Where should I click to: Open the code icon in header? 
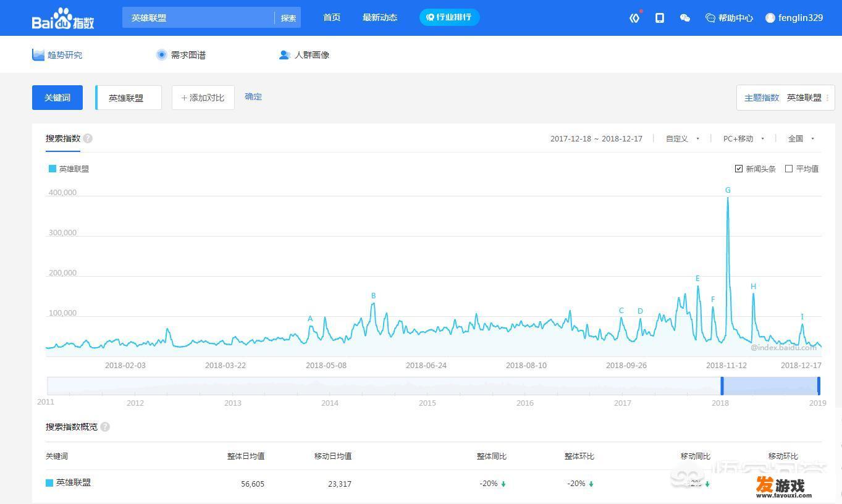(x=634, y=18)
